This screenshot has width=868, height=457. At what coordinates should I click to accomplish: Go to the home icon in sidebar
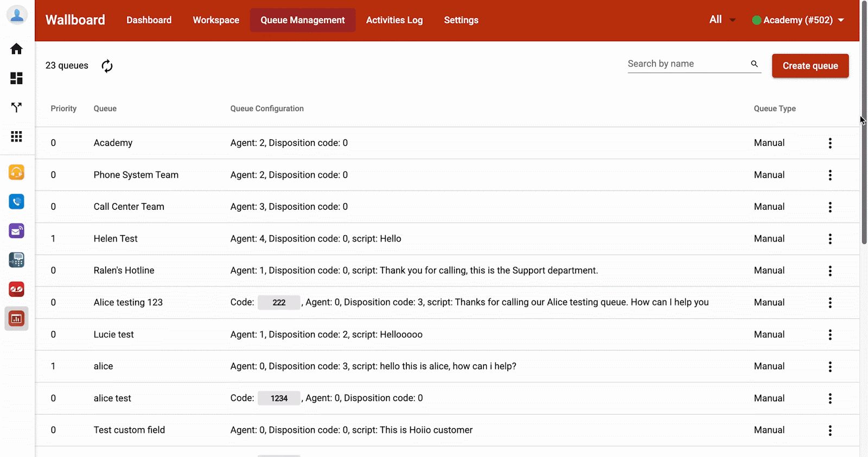(x=16, y=49)
